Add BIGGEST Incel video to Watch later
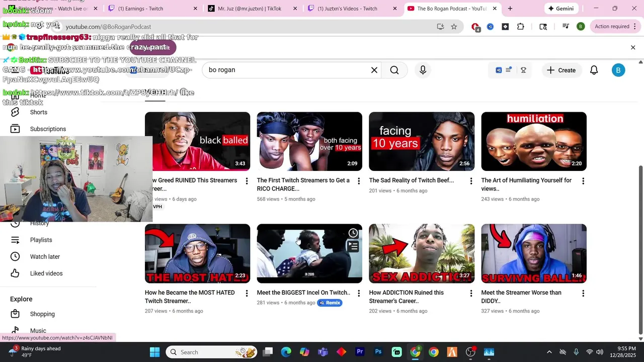This screenshot has width=644, height=362. pos(353,233)
